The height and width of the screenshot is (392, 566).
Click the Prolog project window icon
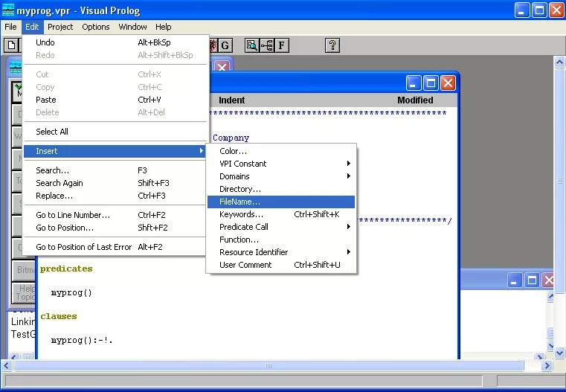click(x=15, y=68)
